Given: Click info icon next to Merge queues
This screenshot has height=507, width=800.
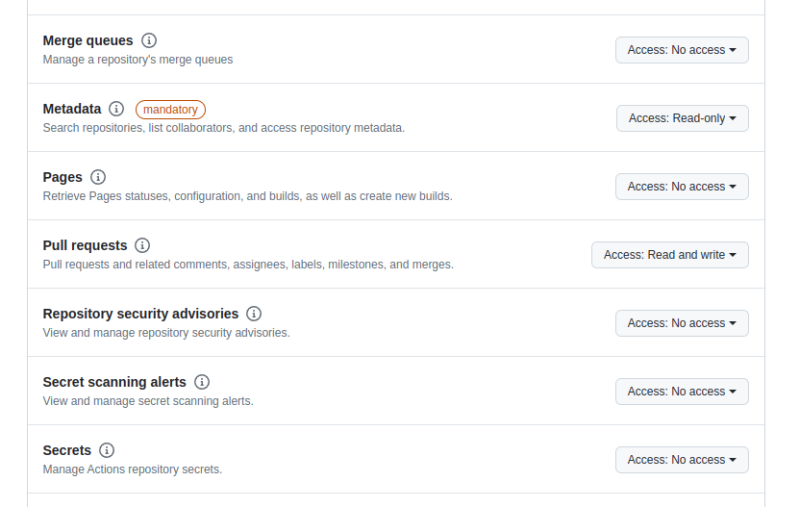Looking at the screenshot, I should coord(149,41).
